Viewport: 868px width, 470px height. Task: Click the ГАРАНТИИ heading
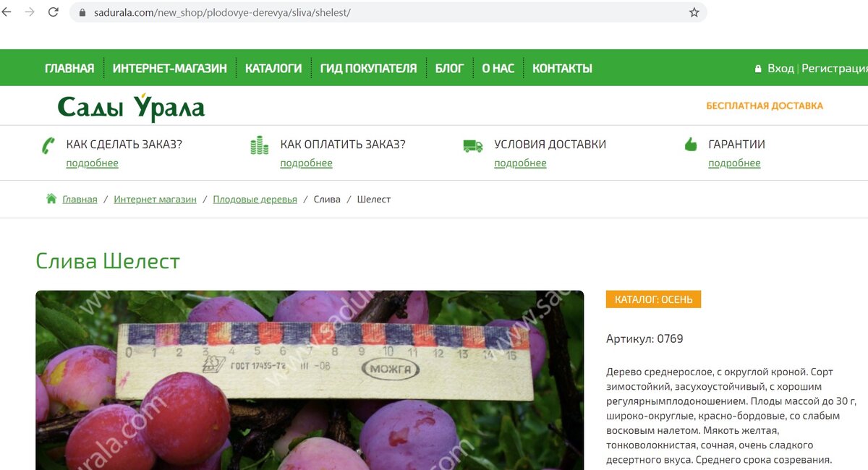click(x=736, y=145)
